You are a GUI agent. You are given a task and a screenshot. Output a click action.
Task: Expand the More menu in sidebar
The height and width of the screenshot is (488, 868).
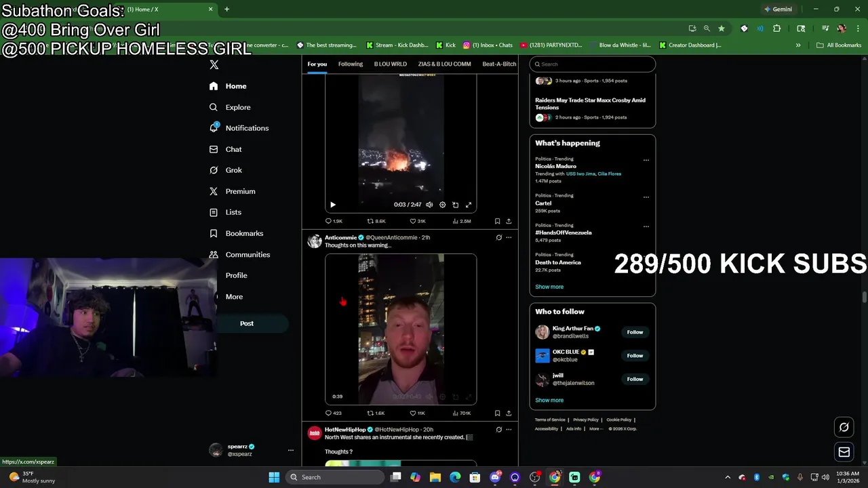coord(234,296)
